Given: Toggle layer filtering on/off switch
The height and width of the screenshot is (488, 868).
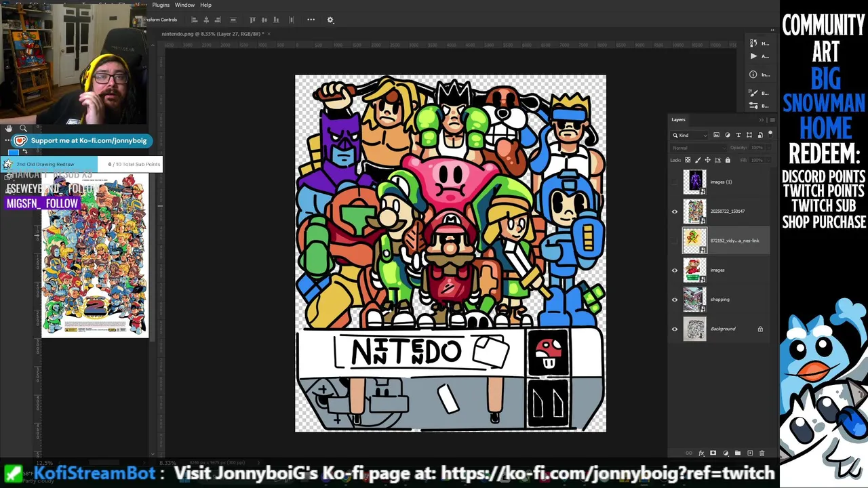Looking at the screenshot, I should [770, 134].
